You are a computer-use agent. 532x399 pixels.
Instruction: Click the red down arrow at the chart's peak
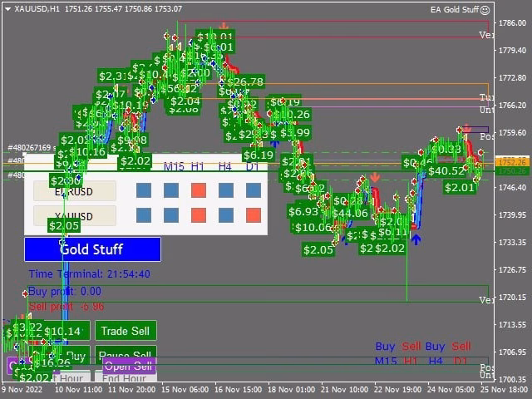click(224, 26)
